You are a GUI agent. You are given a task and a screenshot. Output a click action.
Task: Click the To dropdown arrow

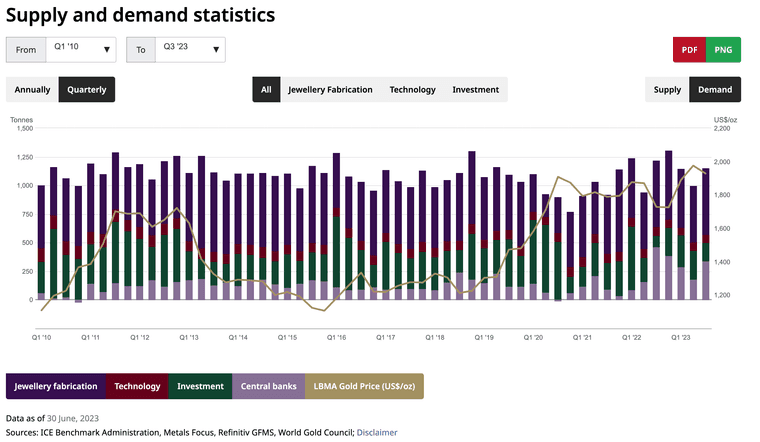[216, 49]
